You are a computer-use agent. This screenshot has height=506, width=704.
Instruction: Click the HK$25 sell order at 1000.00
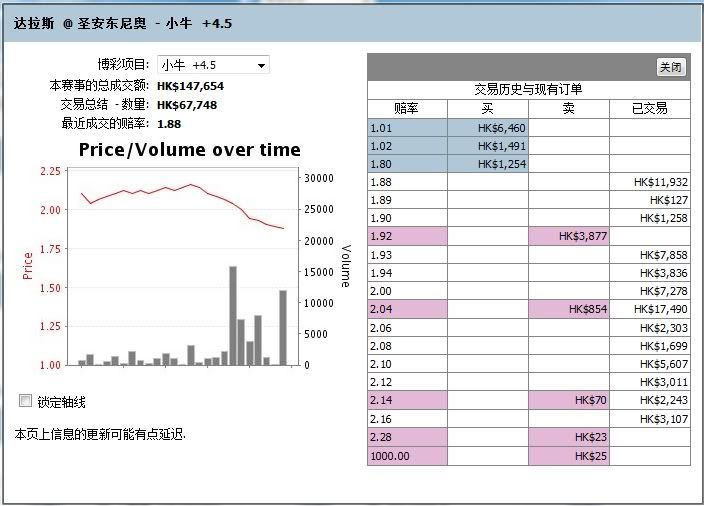tap(568, 456)
